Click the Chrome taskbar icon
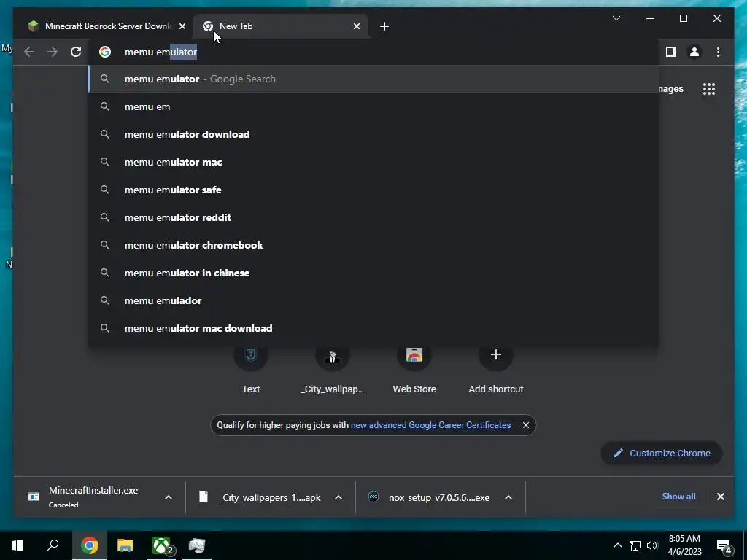Viewport: 747px width, 560px height. pos(90,545)
